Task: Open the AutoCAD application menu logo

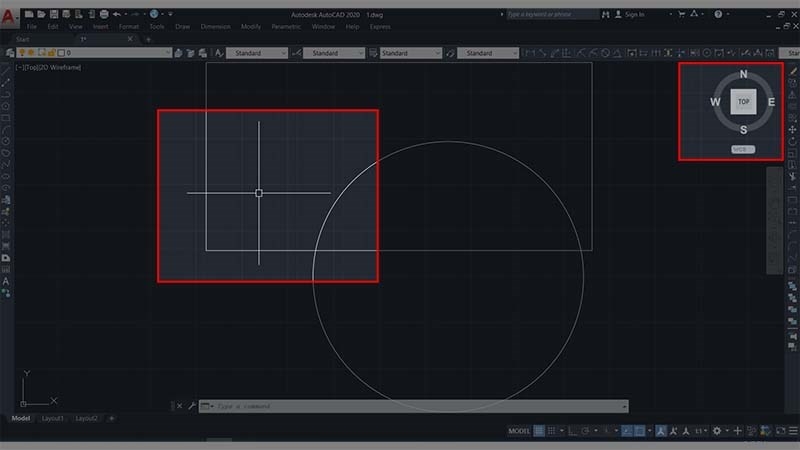Action: tap(8, 17)
